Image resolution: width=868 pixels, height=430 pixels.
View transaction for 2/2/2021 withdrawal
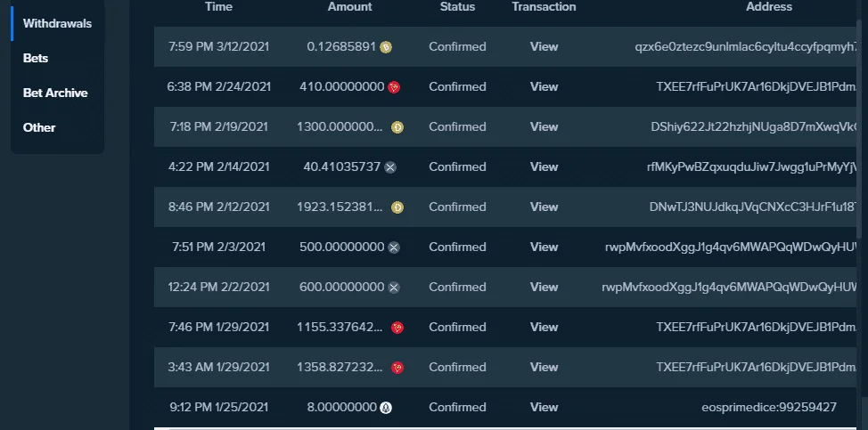click(544, 287)
